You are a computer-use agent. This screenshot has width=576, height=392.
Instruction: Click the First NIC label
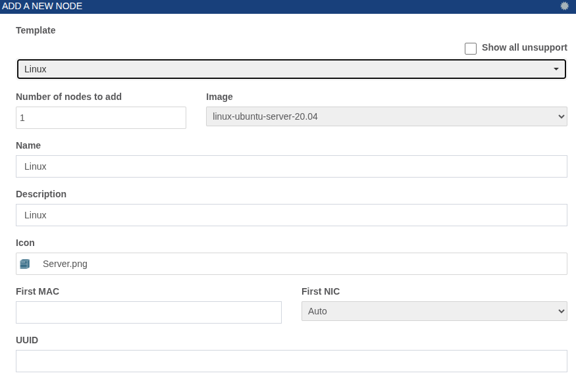tap(321, 291)
